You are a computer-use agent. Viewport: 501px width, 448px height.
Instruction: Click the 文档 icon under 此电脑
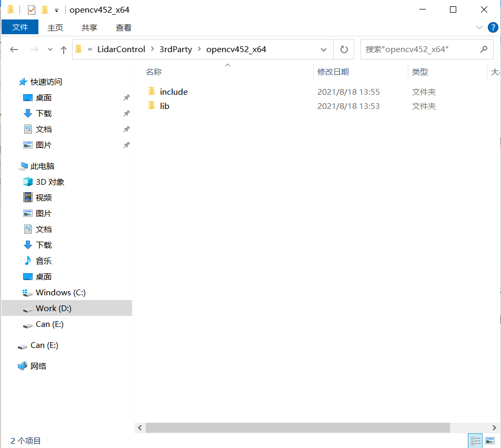[28, 229]
